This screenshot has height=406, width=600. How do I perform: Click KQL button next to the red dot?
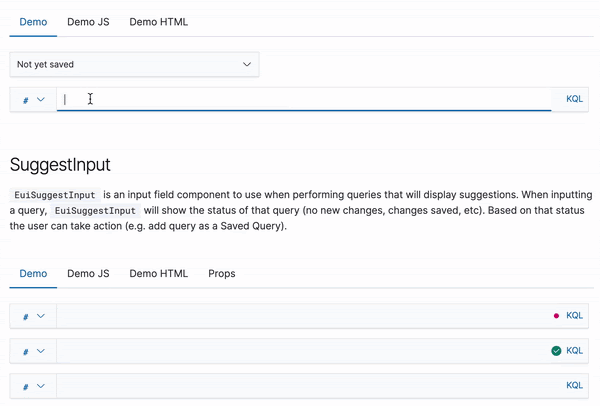[574, 315]
